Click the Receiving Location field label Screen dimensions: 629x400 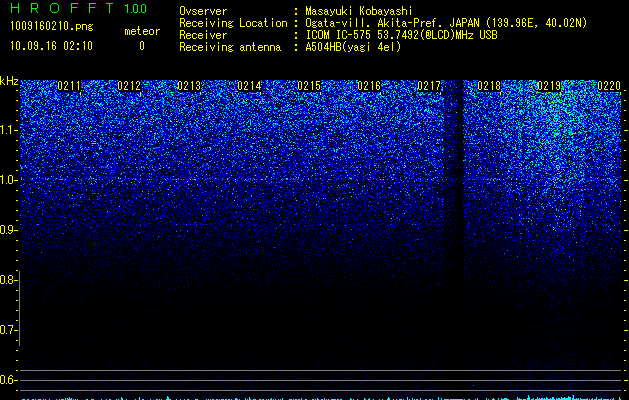[233, 23]
